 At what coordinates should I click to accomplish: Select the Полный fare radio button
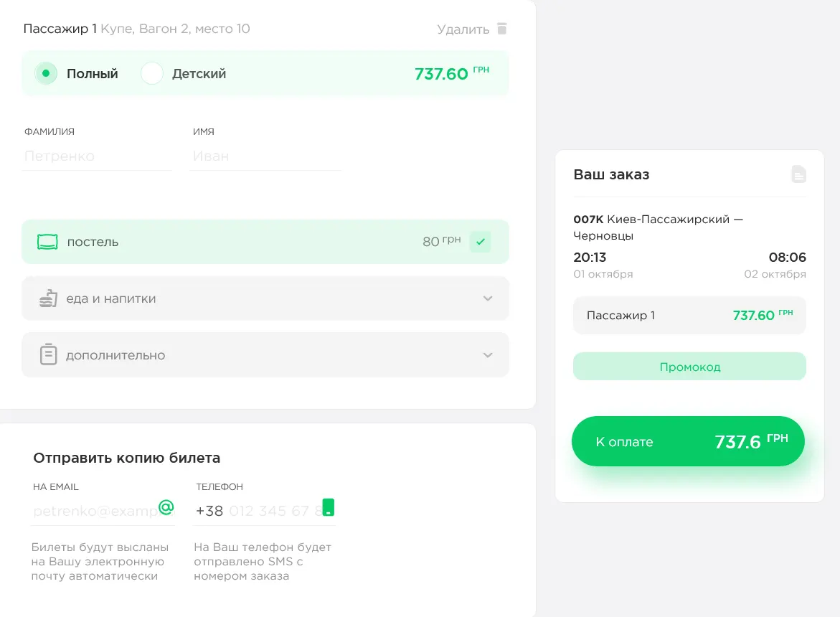pyautogui.click(x=46, y=73)
